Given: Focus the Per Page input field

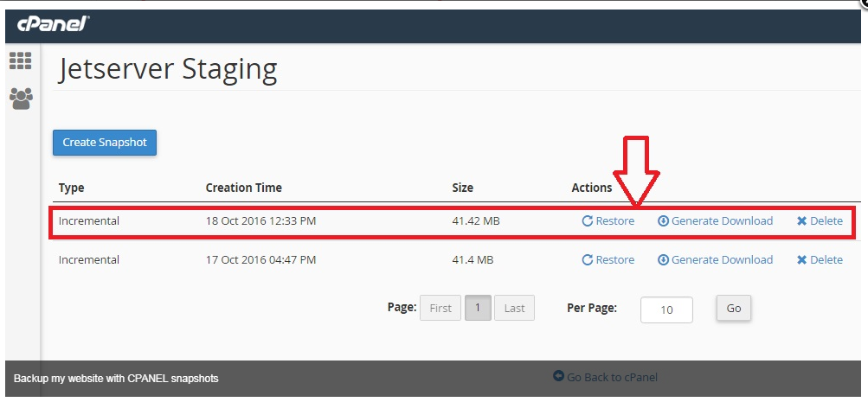Looking at the screenshot, I should click(666, 309).
